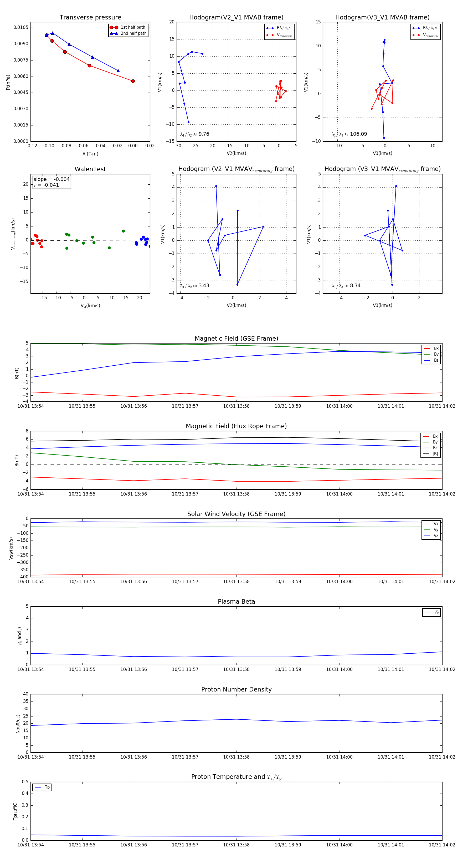
Task: Click the Hodogram(V2_V1 MVAB frame) title
Action: coord(236,18)
